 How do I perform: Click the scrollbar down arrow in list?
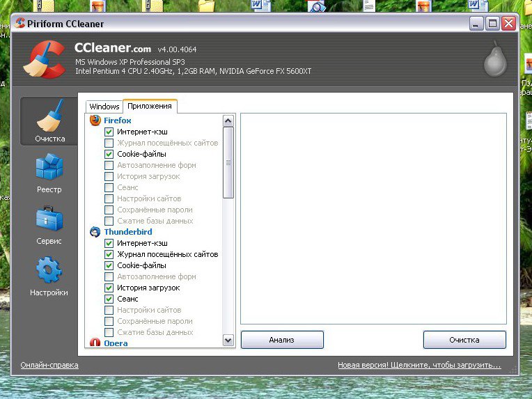228,340
